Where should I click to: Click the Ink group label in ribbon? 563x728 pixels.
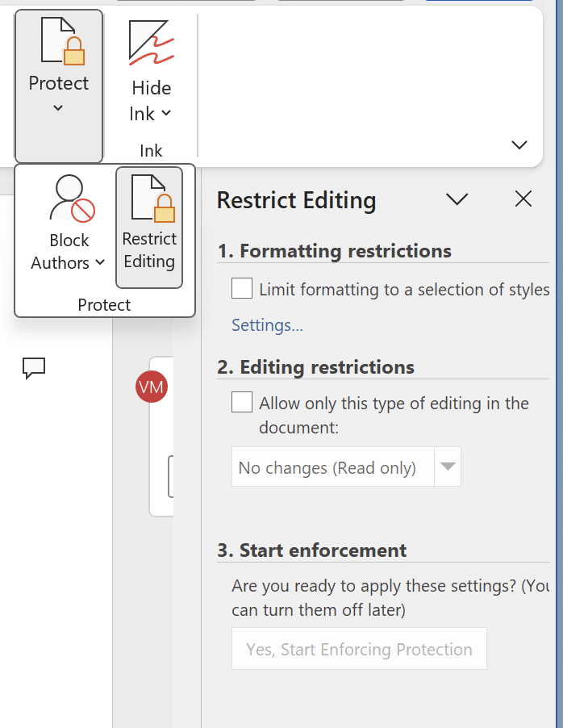pyautogui.click(x=151, y=150)
